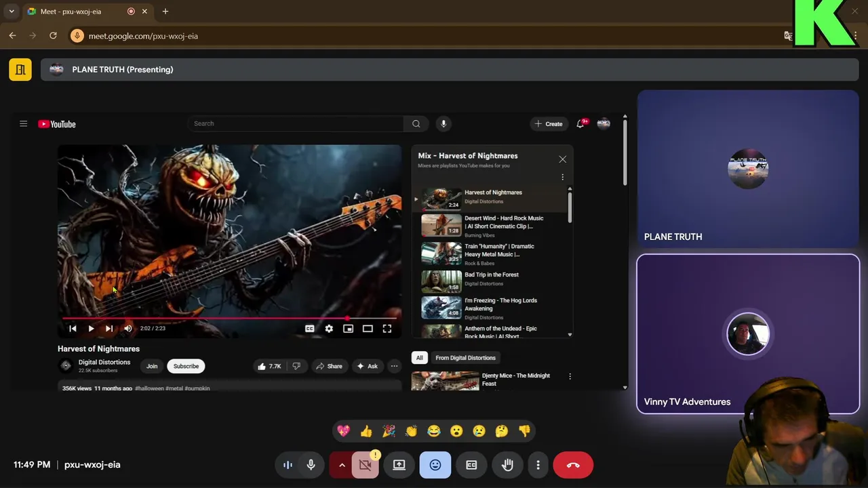868x488 pixels.
Task: Send the sad face reaction
Action: (479, 431)
